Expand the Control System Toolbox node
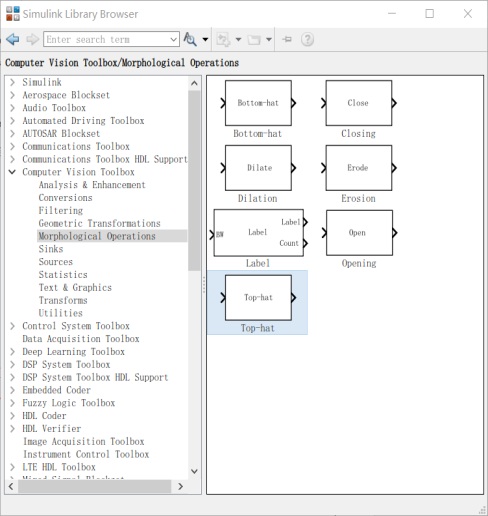Image resolution: width=488 pixels, height=516 pixels. pyautogui.click(x=12, y=326)
